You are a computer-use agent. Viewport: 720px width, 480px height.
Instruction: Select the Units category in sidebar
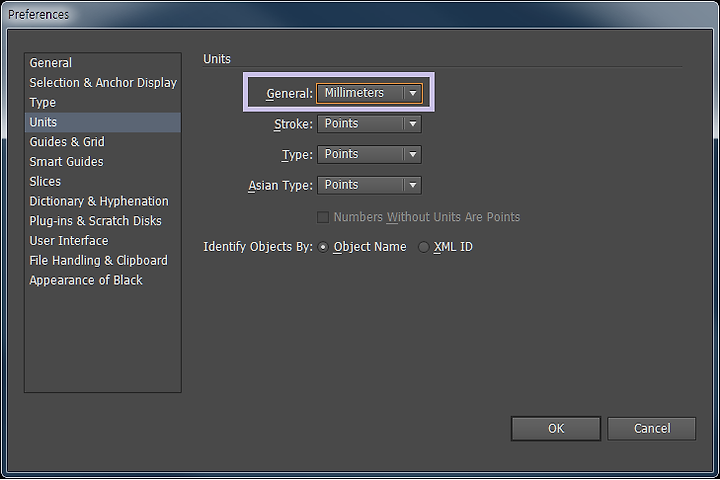[103, 122]
